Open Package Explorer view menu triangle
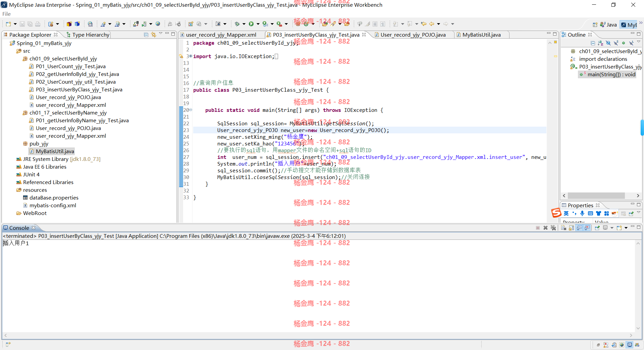This screenshot has width=644, height=350. point(161,34)
